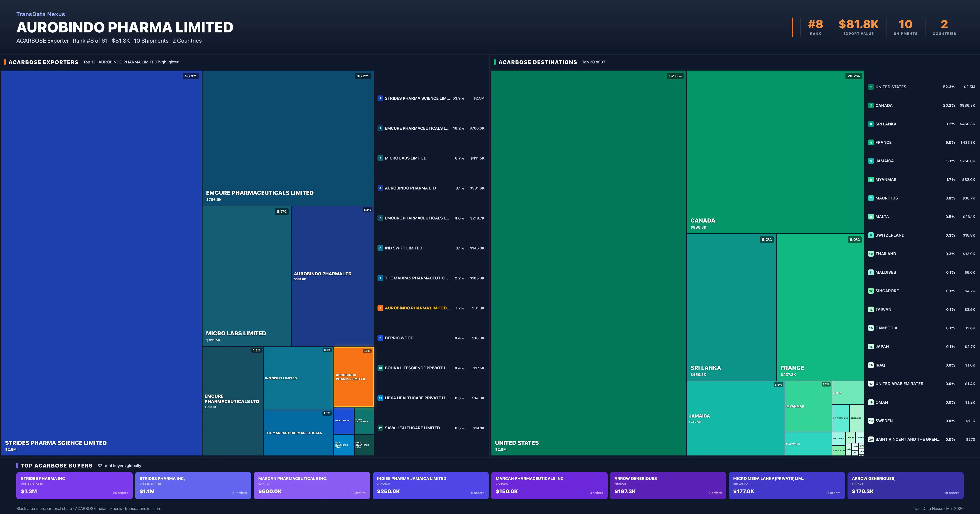Open the Indies Pharma Jamaica Limited buyer card
The image size is (980, 514).
430,485
